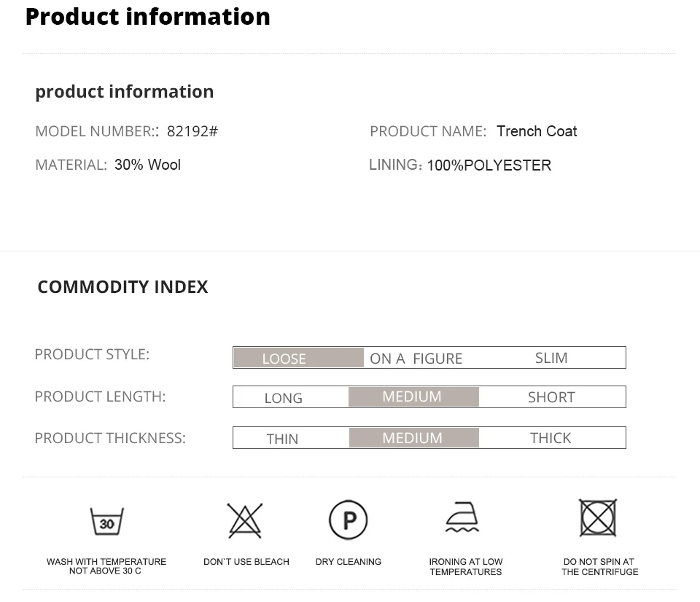Click the model number 82192# text

point(192,131)
